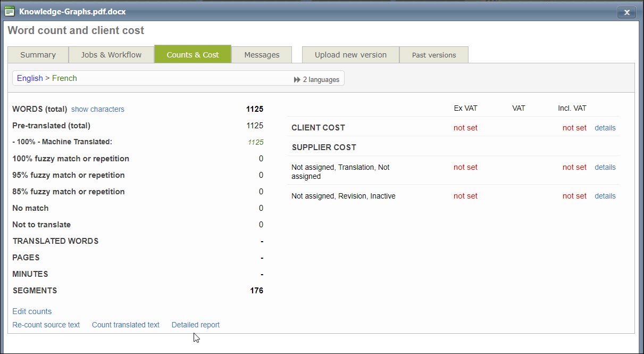644x354 pixels.
Task: Click the Edit counts link
Action: coord(32,311)
